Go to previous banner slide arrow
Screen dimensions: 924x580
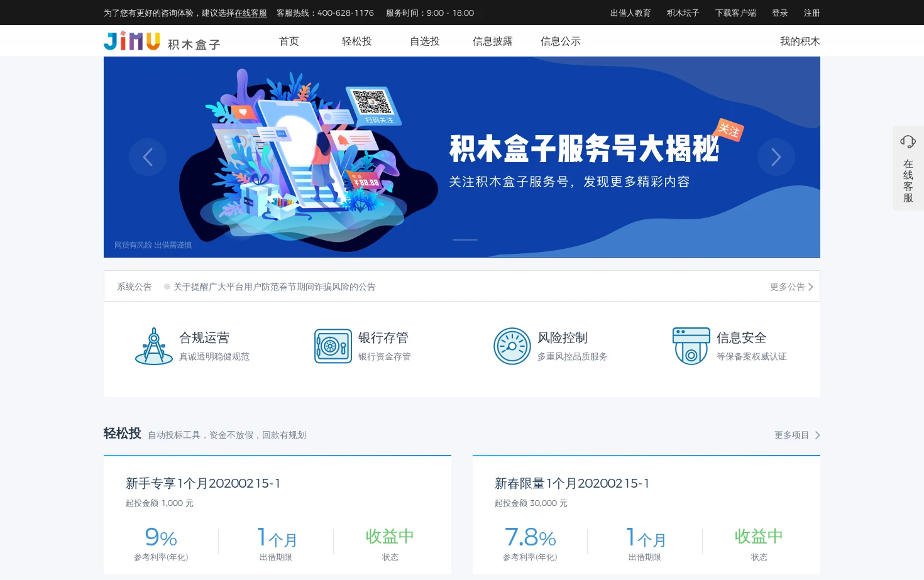point(148,157)
